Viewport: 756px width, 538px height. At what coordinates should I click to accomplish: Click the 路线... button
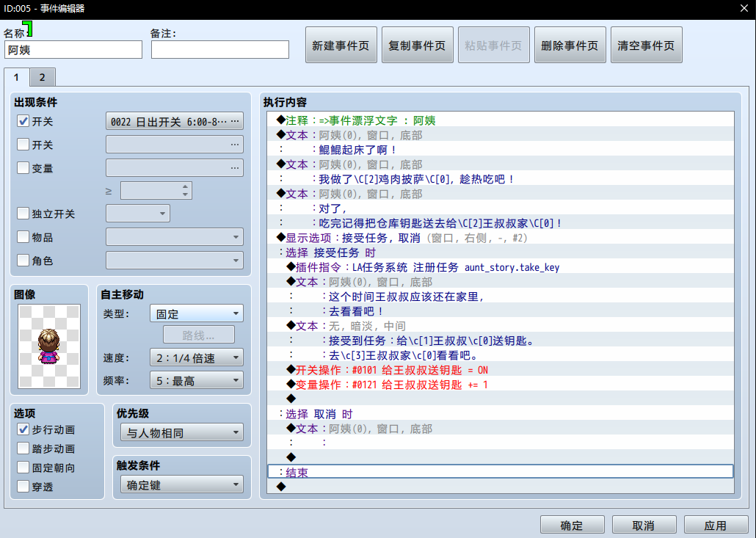point(199,335)
